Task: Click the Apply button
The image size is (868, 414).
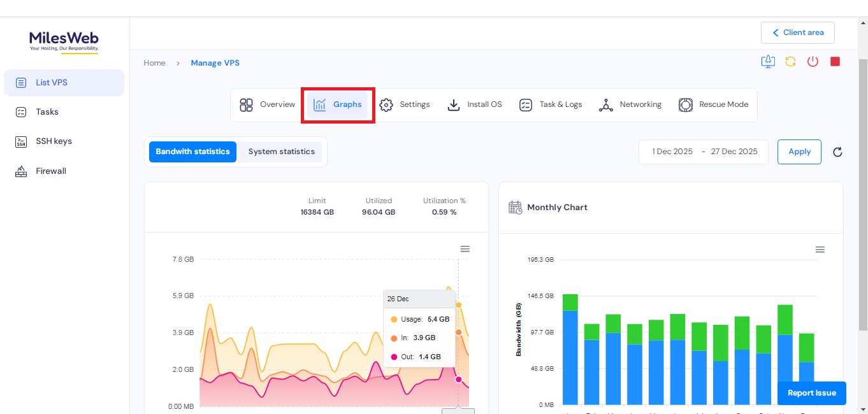Action: (799, 152)
